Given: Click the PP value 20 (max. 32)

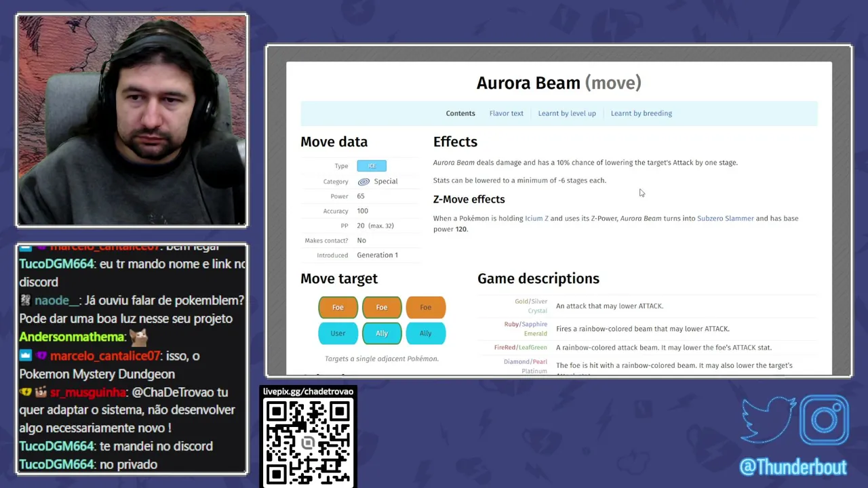Looking at the screenshot, I should 375,226.
